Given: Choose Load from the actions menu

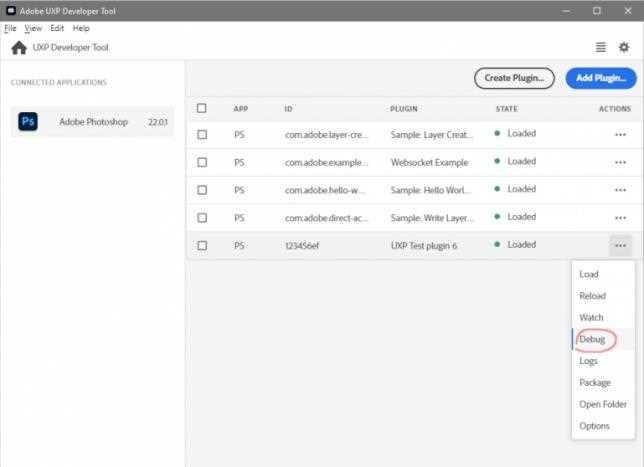Looking at the screenshot, I should click(603, 274).
